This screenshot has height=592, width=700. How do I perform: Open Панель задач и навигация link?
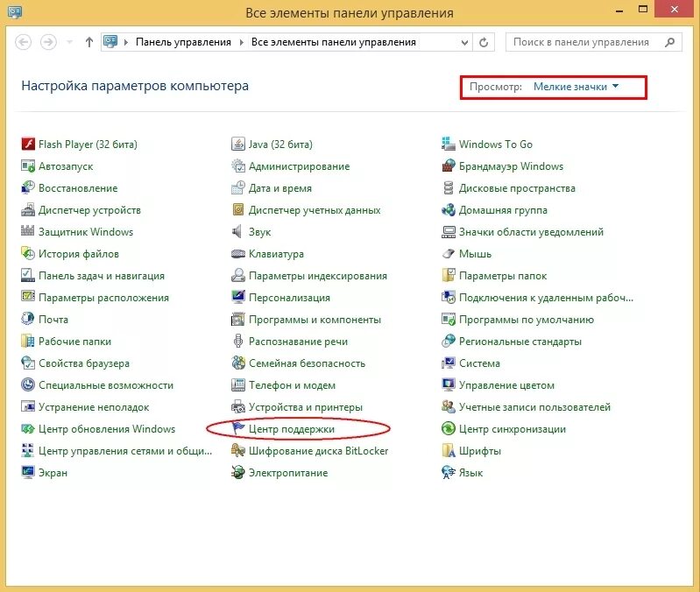pos(102,276)
